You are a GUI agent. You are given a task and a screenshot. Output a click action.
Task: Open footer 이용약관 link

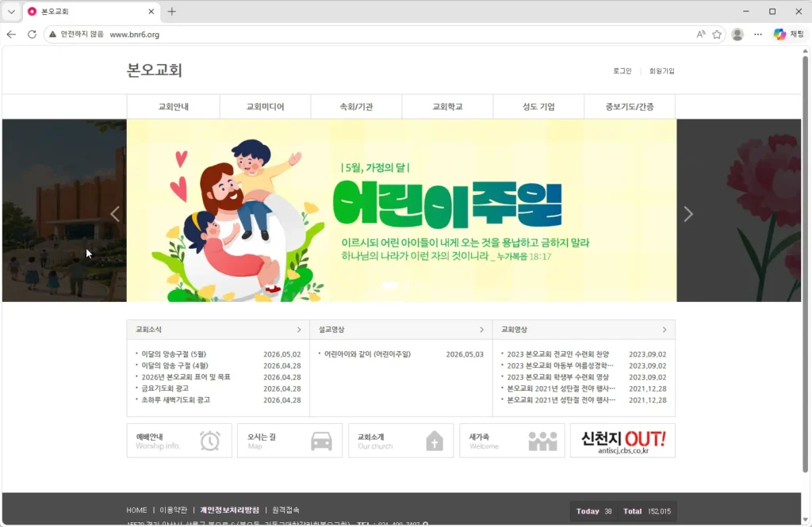point(174,510)
